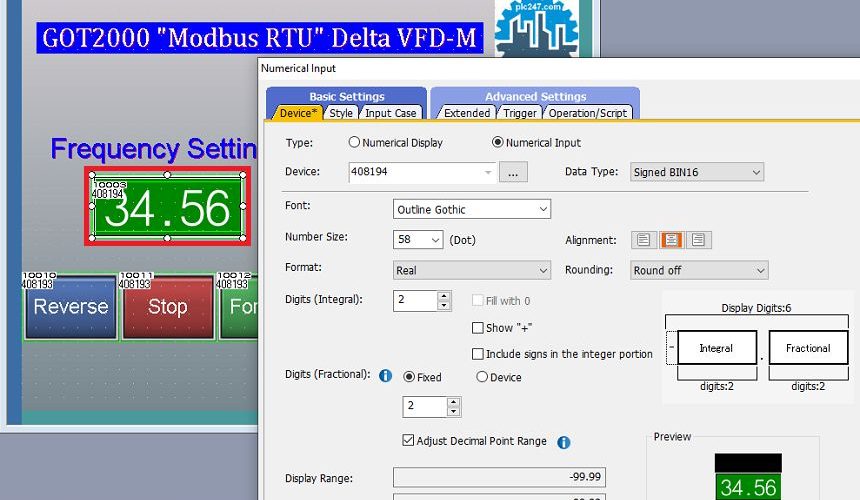The image size is (860, 500).
Task: Switch to the Operation/Script tab
Action: (x=587, y=113)
